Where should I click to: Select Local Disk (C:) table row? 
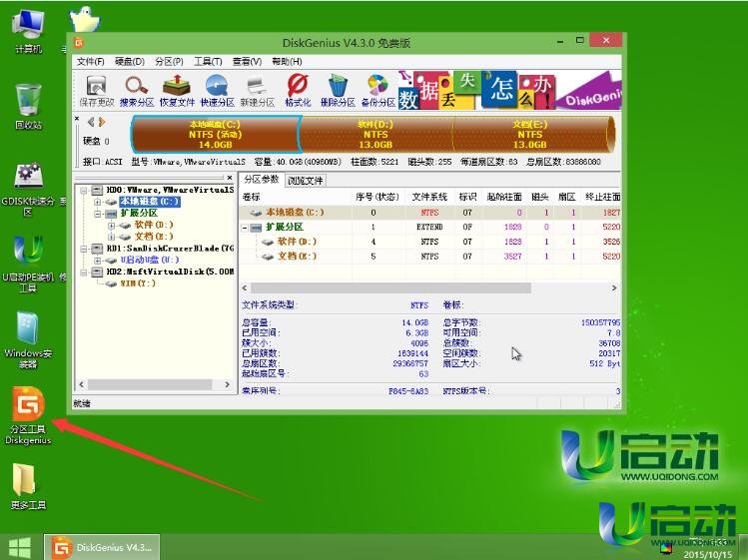430,213
